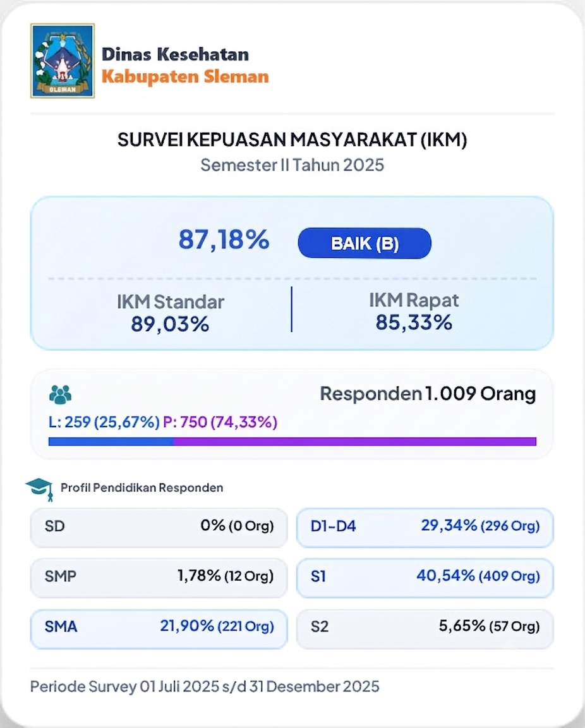Click the Responden 1.009 Orang label
This screenshot has width=585, height=728.
coord(428,394)
